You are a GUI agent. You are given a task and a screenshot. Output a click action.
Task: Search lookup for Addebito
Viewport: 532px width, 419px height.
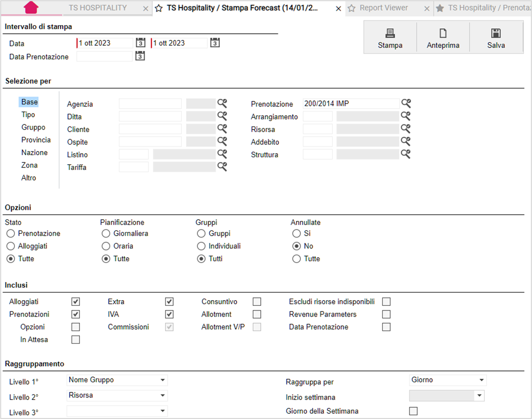(x=406, y=141)
